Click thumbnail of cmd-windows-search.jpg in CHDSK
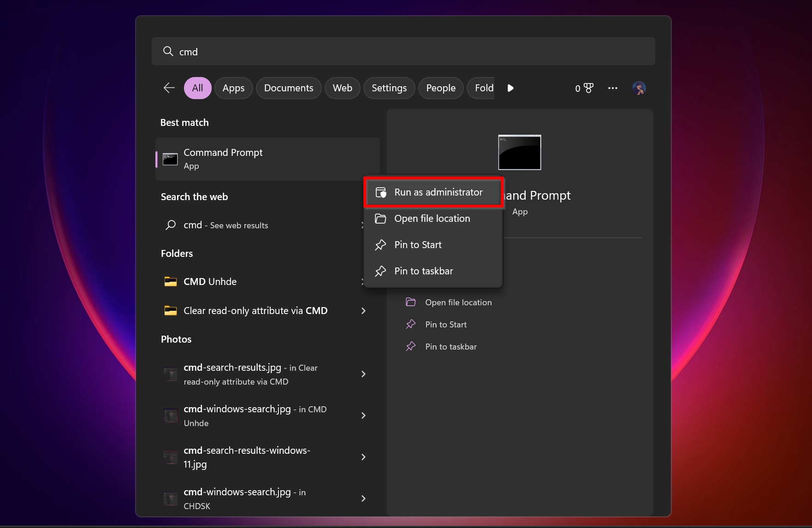Viewport: 812px width, 528px height. coord(171,498)
